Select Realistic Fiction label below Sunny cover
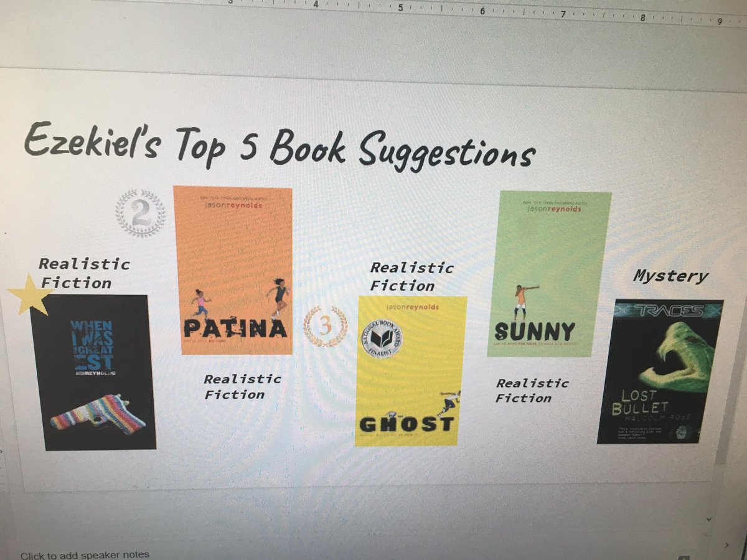This screenshot has height=560, width=747. (532, 390)
